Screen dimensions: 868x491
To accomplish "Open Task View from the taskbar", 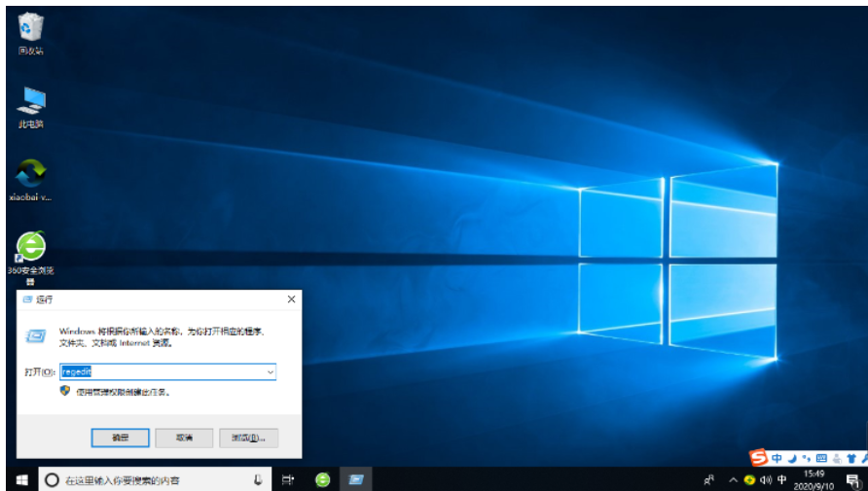I will point(288,479).
